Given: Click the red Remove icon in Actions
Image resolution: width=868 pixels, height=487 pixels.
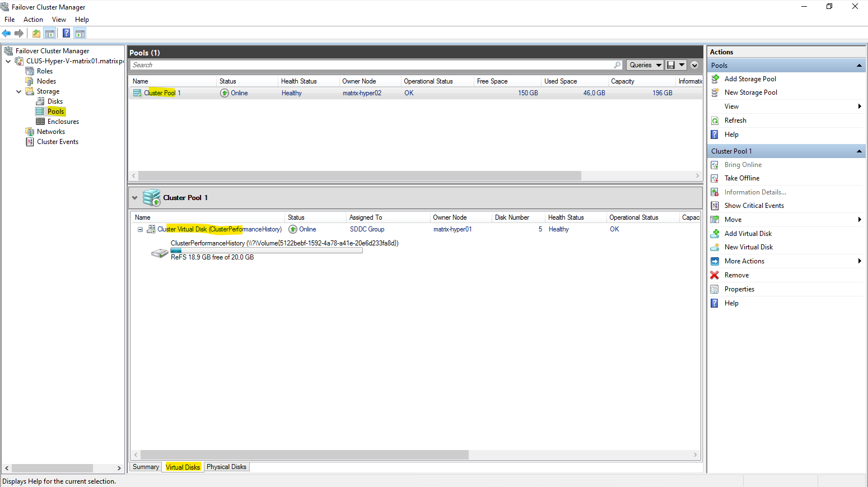Looking at the screenshot, I should click(x=715, y=275).
